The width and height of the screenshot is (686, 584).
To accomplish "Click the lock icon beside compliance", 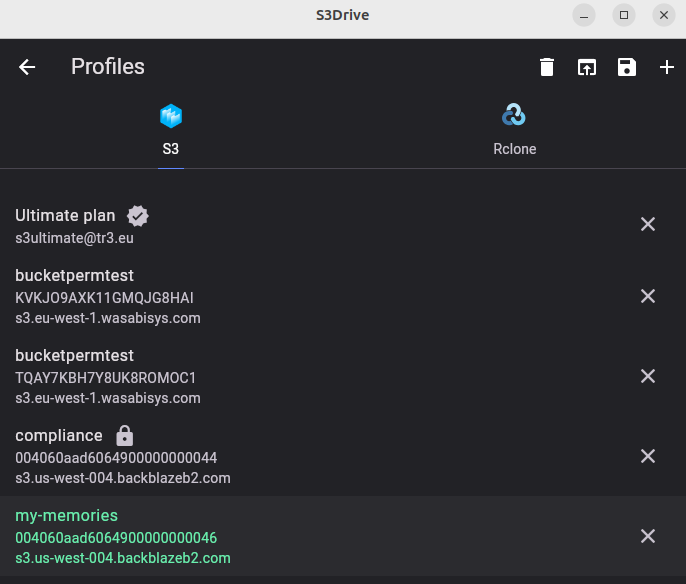I will [125, 436].
